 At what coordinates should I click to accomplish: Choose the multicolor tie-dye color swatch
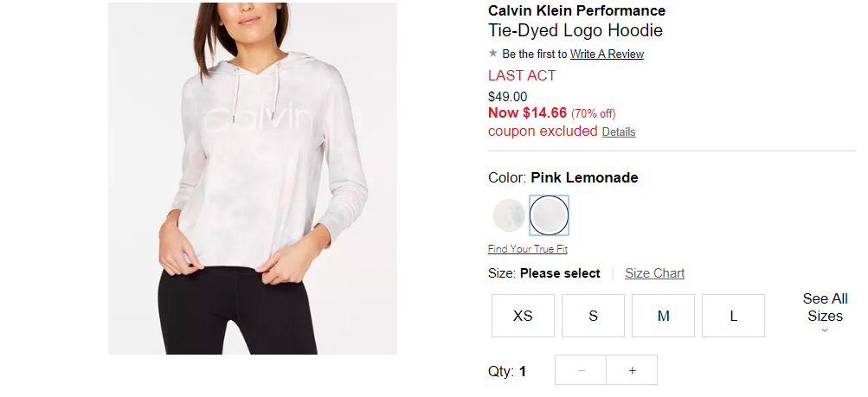(509, 215)
